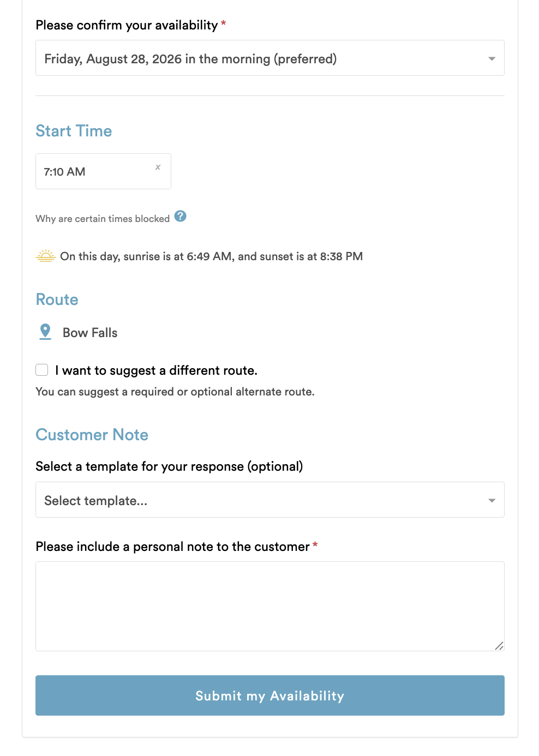
Task: Open the Select template combo box
Action: point(270,500)
